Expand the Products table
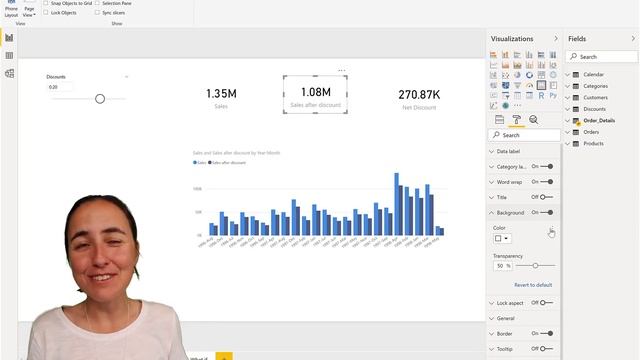The height and width of the screenshot is (360, 640). pyautogui.click(x=567, y=144)
